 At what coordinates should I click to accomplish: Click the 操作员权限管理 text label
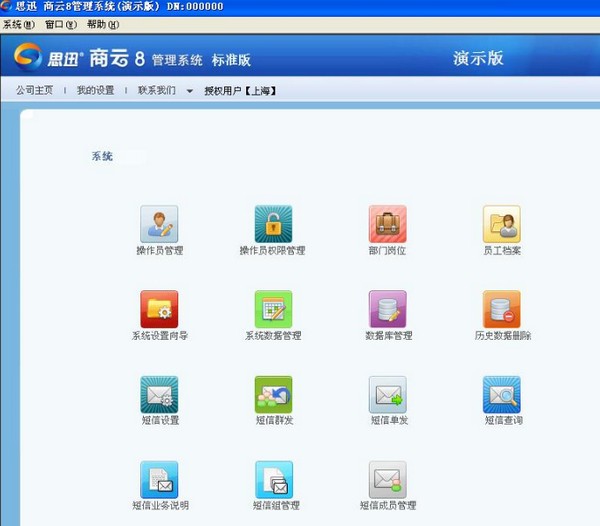coord(272,251)
